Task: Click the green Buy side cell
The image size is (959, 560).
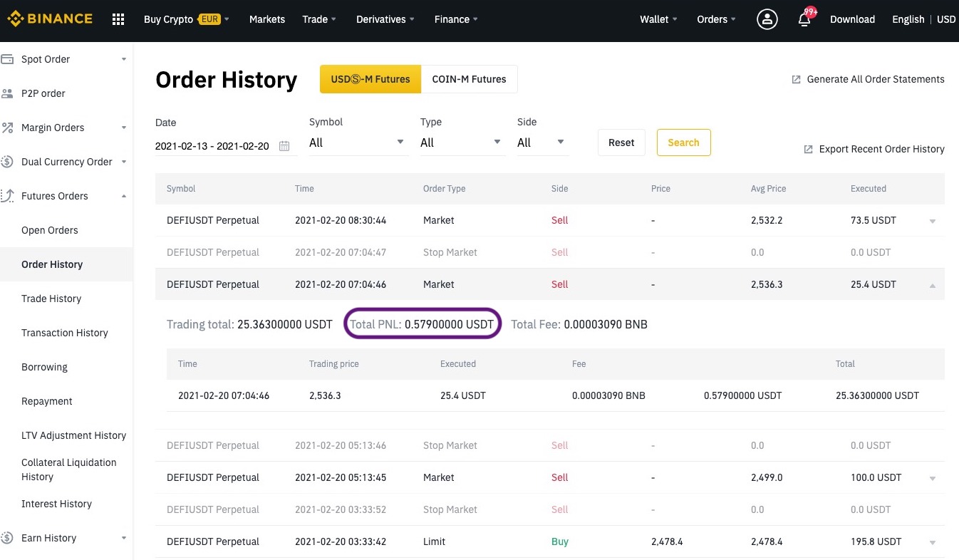Action: coord(560,541)
